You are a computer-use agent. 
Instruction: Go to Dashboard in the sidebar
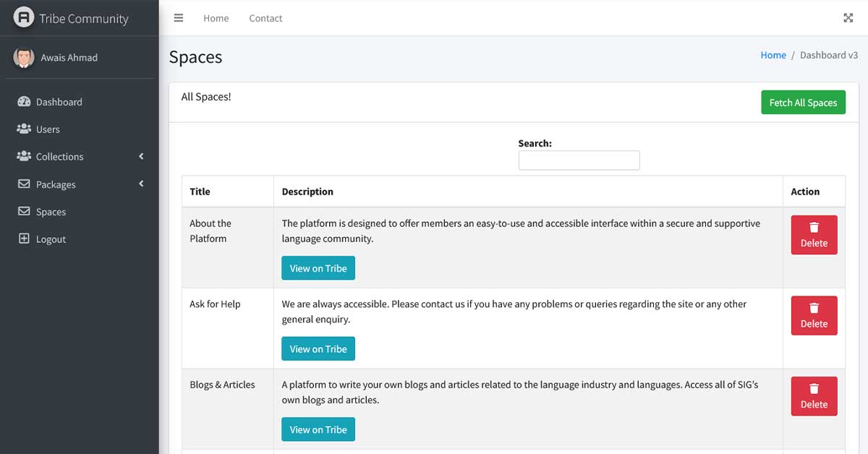click(80, 102)
